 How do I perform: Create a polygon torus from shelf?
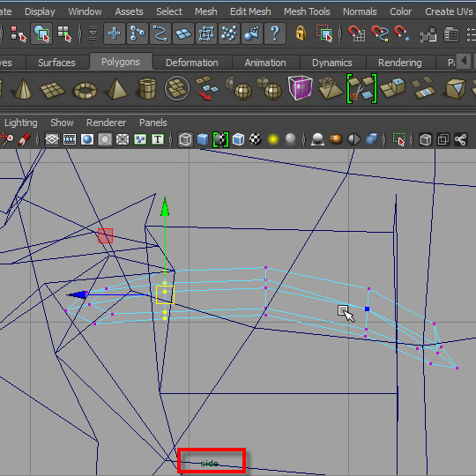[86, 90]
